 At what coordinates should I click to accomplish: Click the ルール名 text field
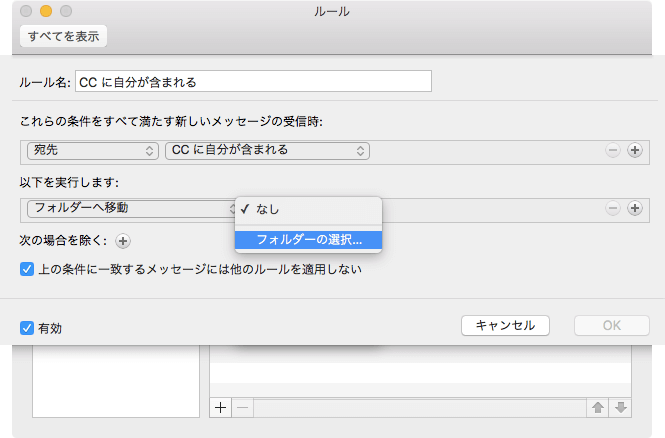click(x=253, y=81)
